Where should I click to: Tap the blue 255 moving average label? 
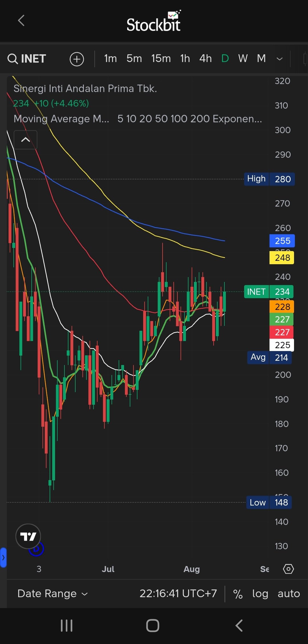[282, 241]
